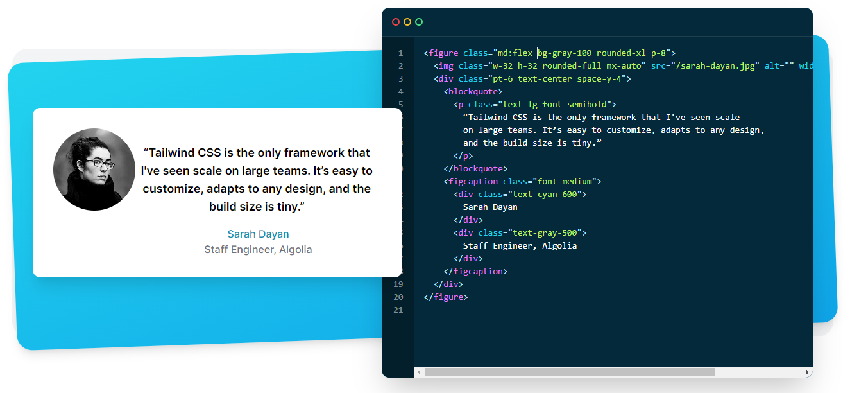
Task: Click the closing </figure> tag in code
Action: pos(446,297)
